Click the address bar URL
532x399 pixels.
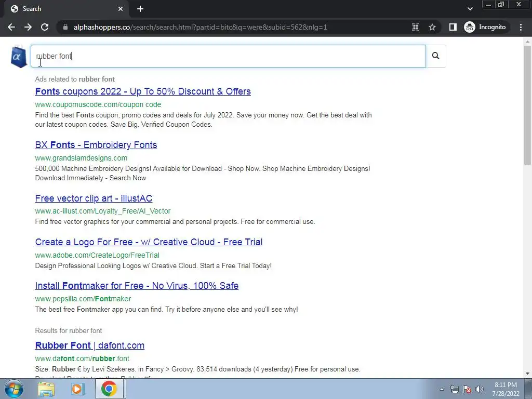200,27
